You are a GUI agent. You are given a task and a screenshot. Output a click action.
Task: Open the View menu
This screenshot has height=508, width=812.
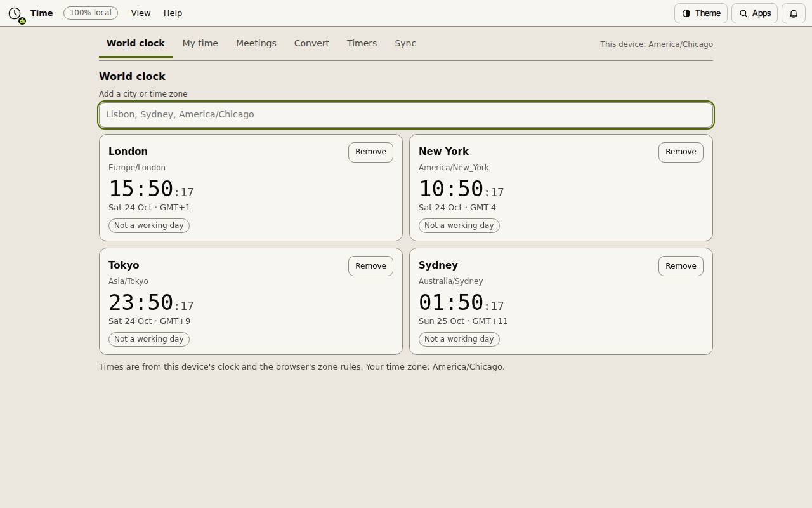pos(141,13)
